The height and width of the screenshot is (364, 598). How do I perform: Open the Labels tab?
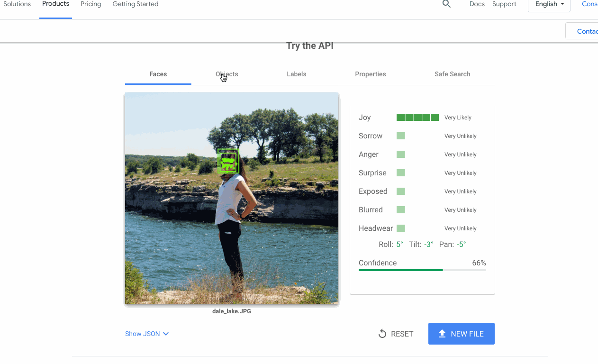[297, 74]
